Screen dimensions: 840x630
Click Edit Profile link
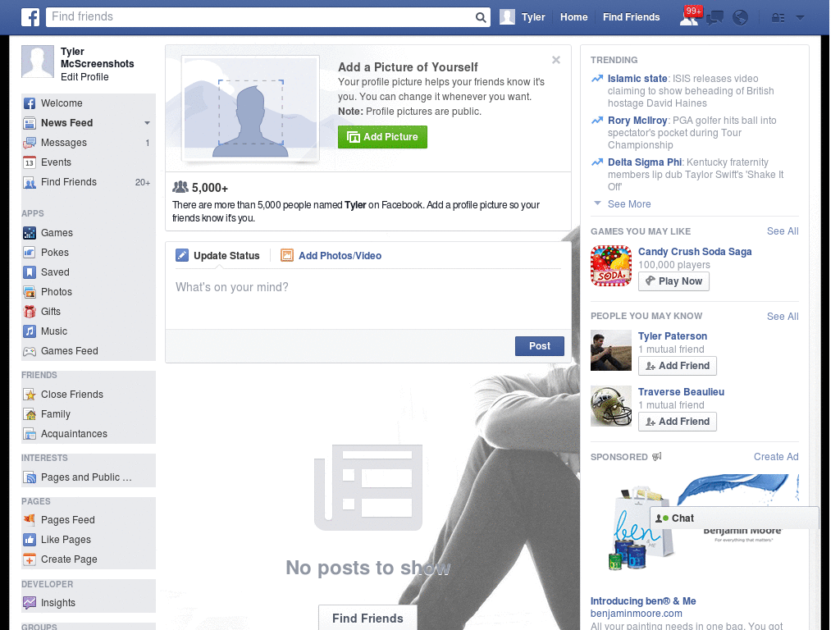tap(84, 77)
